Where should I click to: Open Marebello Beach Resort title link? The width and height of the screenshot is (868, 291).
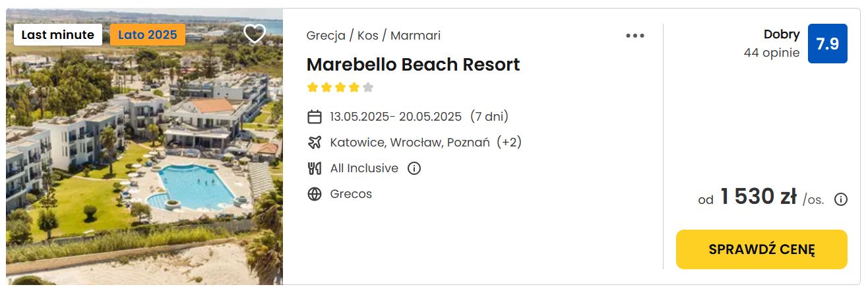[413, 65]
